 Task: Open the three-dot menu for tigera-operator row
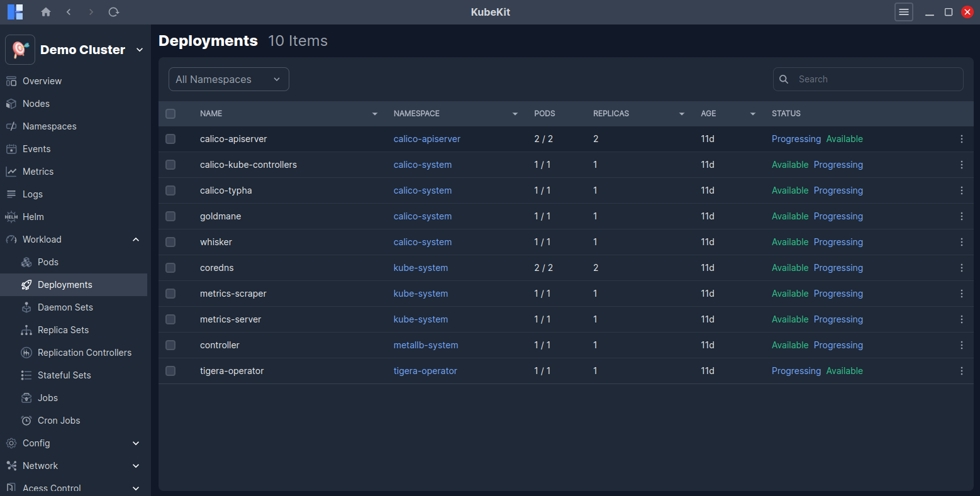[x=961, y=371]
